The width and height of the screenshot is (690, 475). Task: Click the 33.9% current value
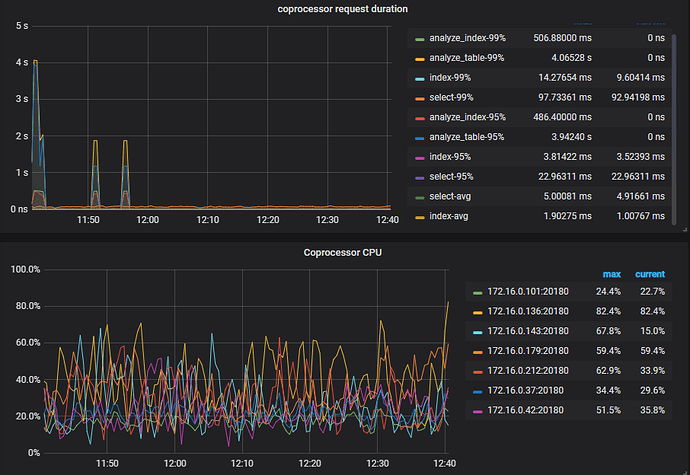tap(652, 371)
